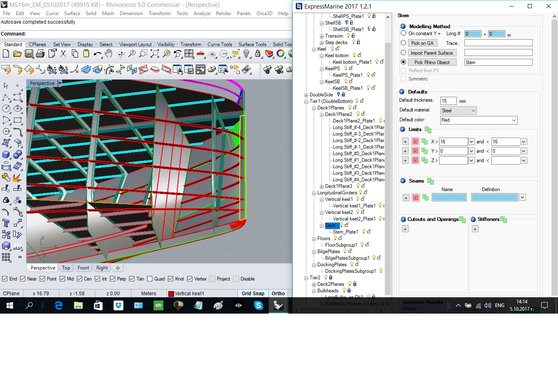This screenshot has height=392, width=558.
Task: Choose the Box solid tool
Action: click(x=6, y=155)
